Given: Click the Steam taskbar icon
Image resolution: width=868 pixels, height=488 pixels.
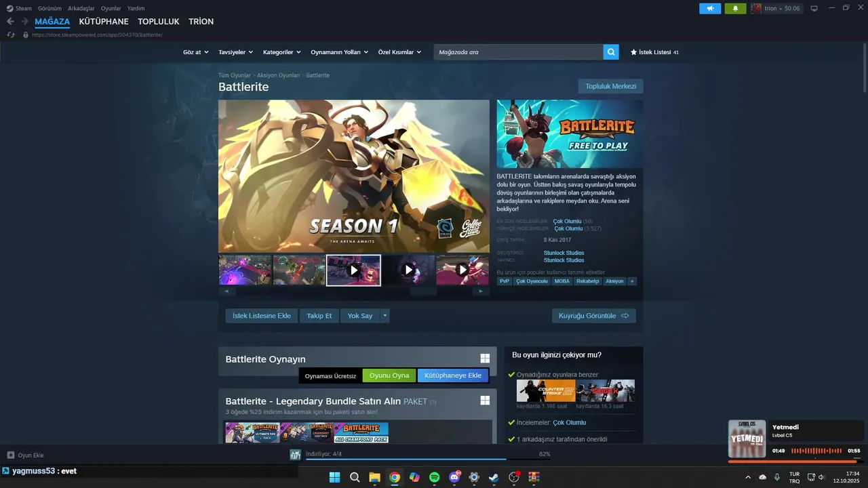Looking at the screenshot, I should pyautogui.click(x=494, y=477).
